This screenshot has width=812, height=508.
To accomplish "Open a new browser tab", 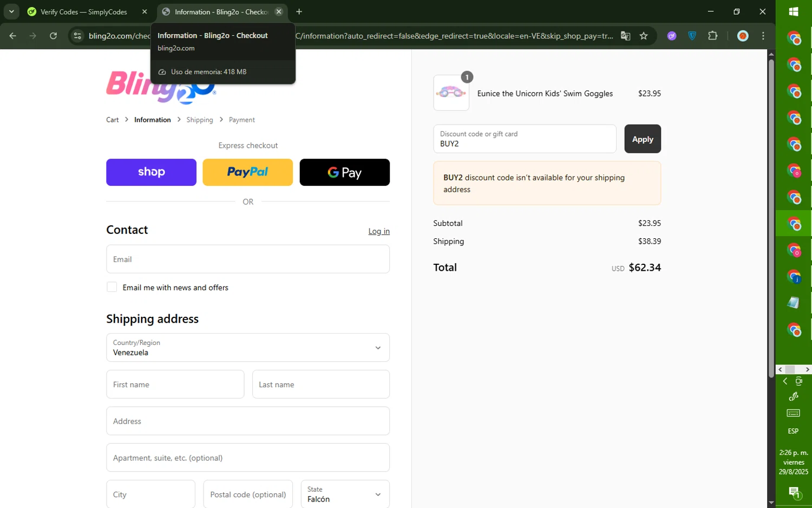I will 299,11.
